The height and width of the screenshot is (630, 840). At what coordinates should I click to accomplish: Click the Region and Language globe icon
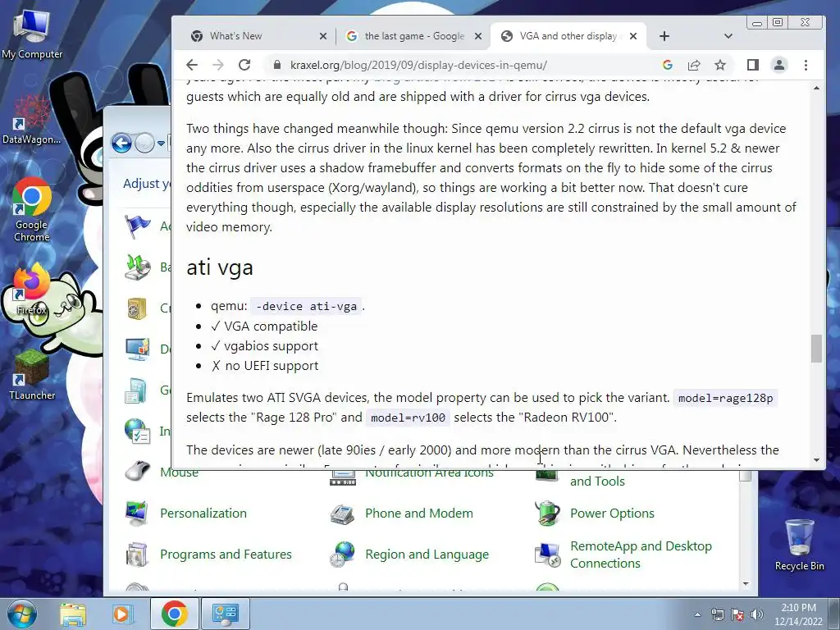342,554
